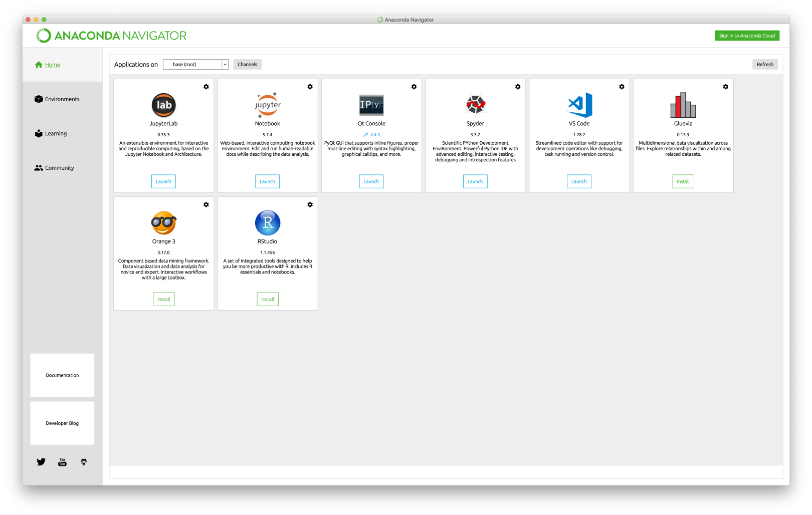The image size is (812, 515).
Task: Open the GitHub octocat icon
Action: click(x=84, y=462)
